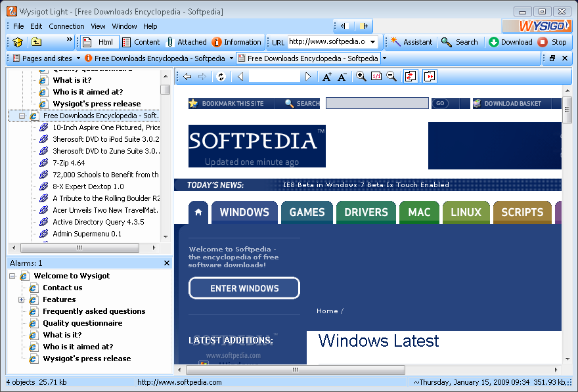Click the ENTER WINDOWS button

tap(244, 288)
